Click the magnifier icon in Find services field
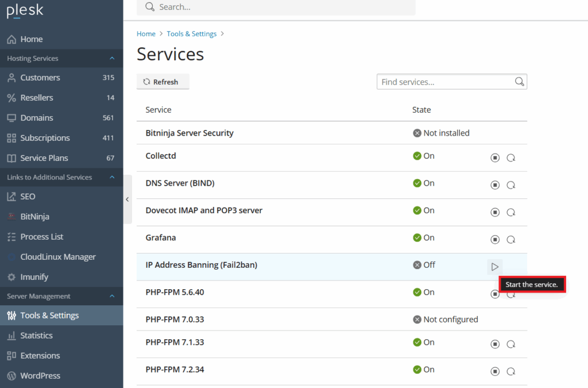The height and width of the screenshot is (388, 588). click(x=519, y=82)
